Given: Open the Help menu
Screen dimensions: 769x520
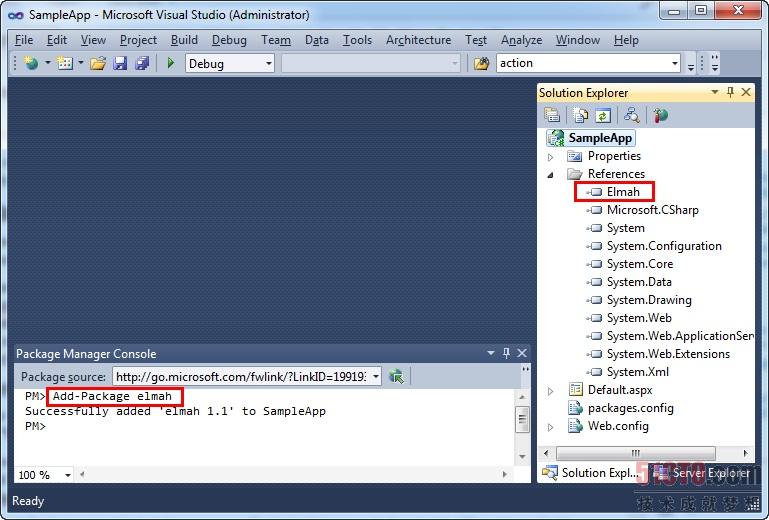Looking at the screenshot, I should pos(626,40).
